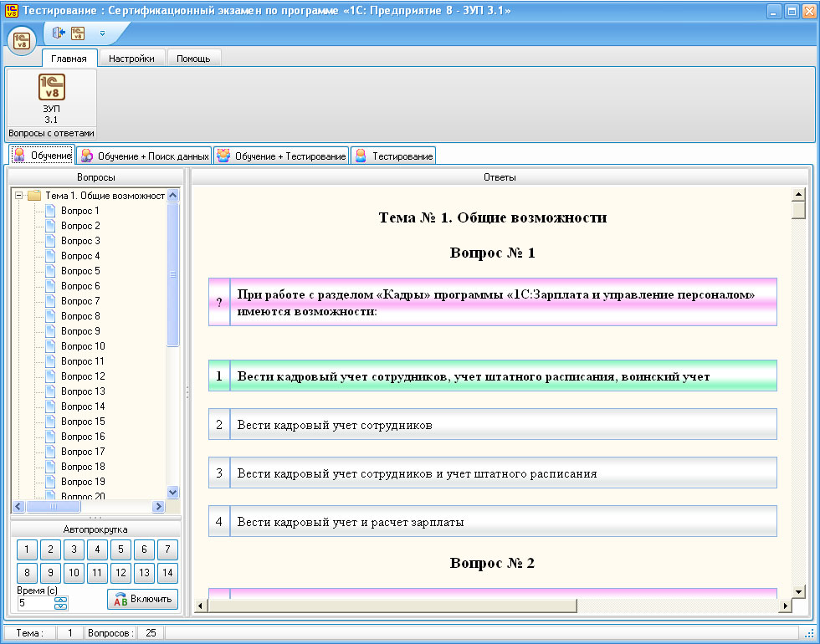Click the round 1C application menu button
Viewport: 820px width, 644px height.
[22, 39]
